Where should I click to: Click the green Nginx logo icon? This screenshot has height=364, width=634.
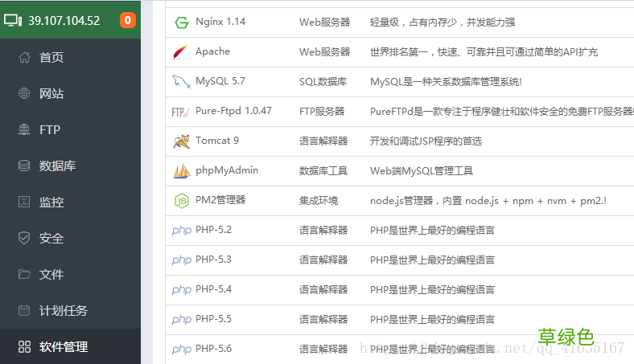click(182, 22)
